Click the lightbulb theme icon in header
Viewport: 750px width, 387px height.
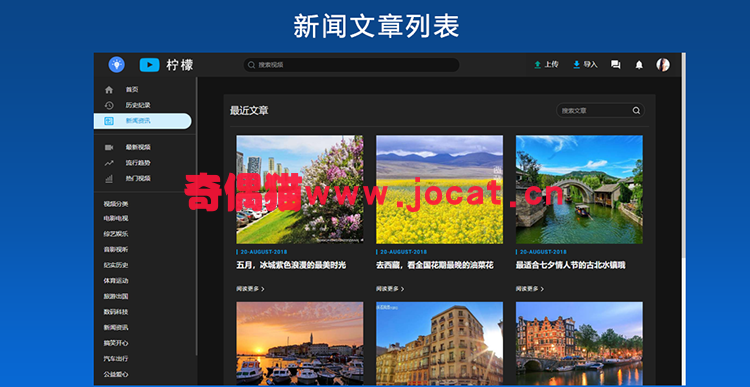click(x=116, y=65)
